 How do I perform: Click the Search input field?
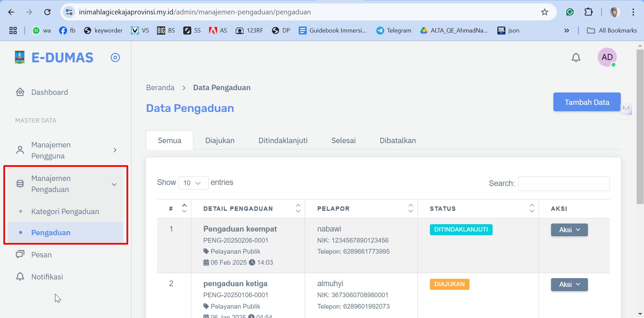pyautogui.click(x=563, y=184)
